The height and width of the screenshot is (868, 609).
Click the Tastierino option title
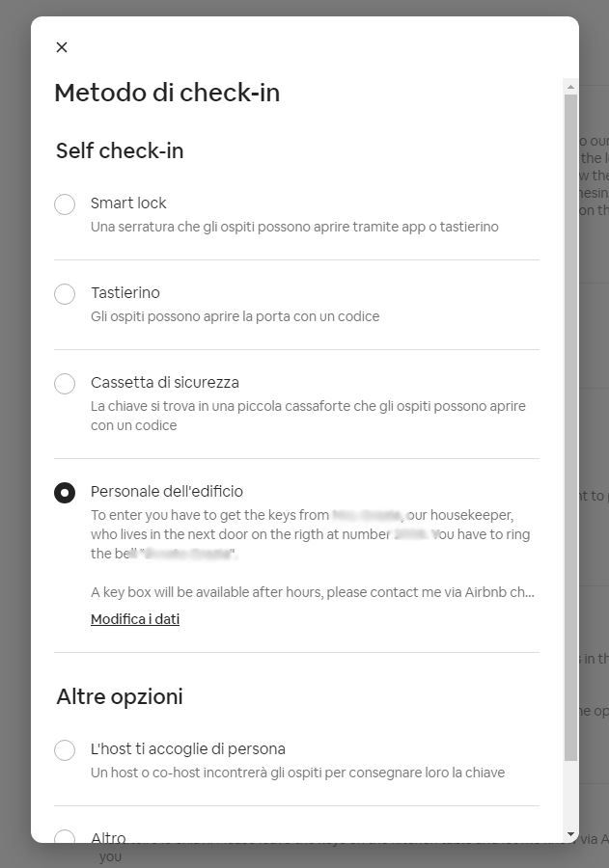pos(125,292)
